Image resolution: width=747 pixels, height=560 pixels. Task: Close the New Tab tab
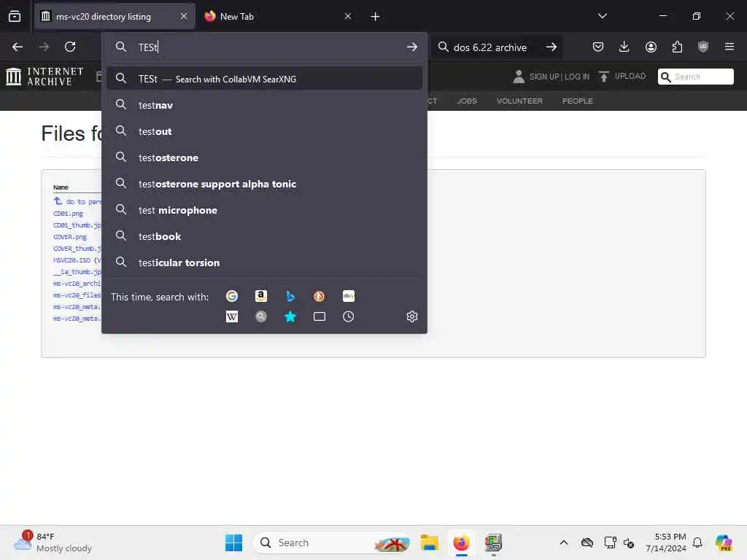click(348, 17)
